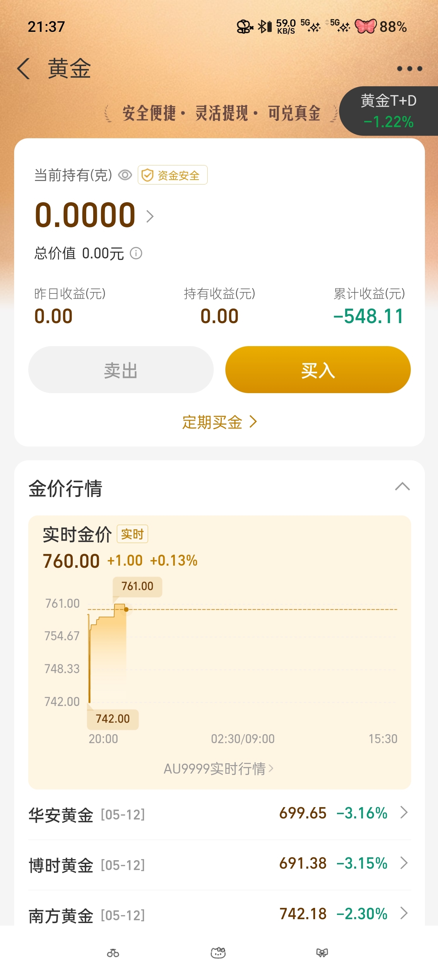Image resolution: width=438 pixels, height=980 pixels.
Task: Select the 761.00 point on price chart
Action: (126, 609)
